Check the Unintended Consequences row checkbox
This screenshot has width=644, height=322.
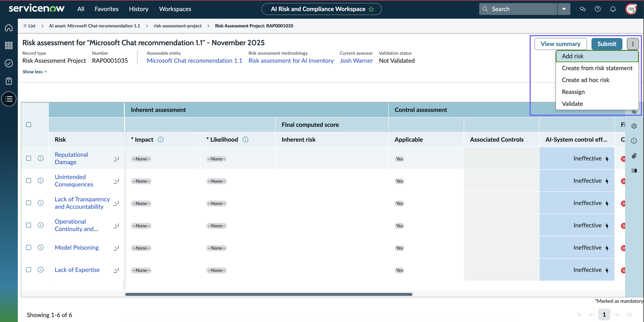(x=29, y=181)
